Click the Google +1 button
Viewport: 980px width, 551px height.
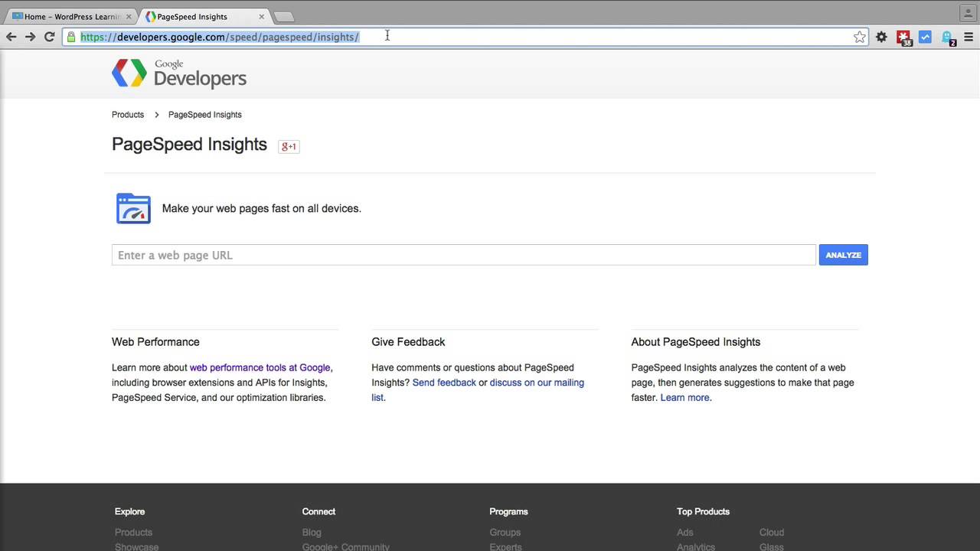point(289,146)
